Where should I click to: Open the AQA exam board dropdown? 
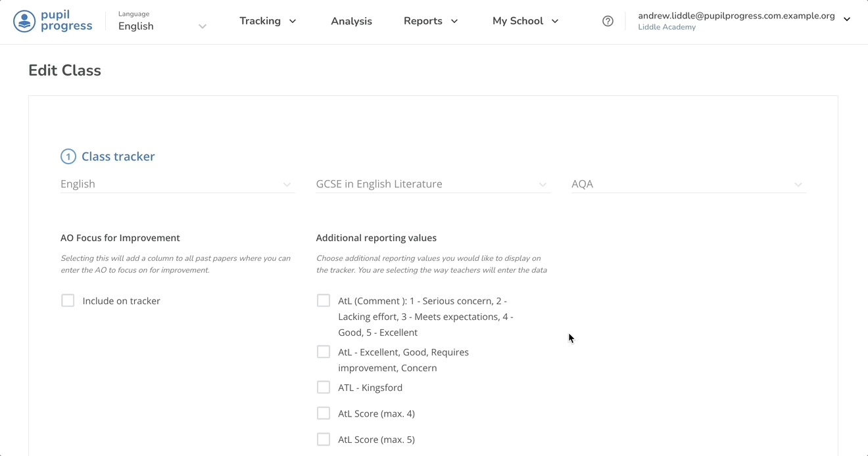tap(687, 184)
